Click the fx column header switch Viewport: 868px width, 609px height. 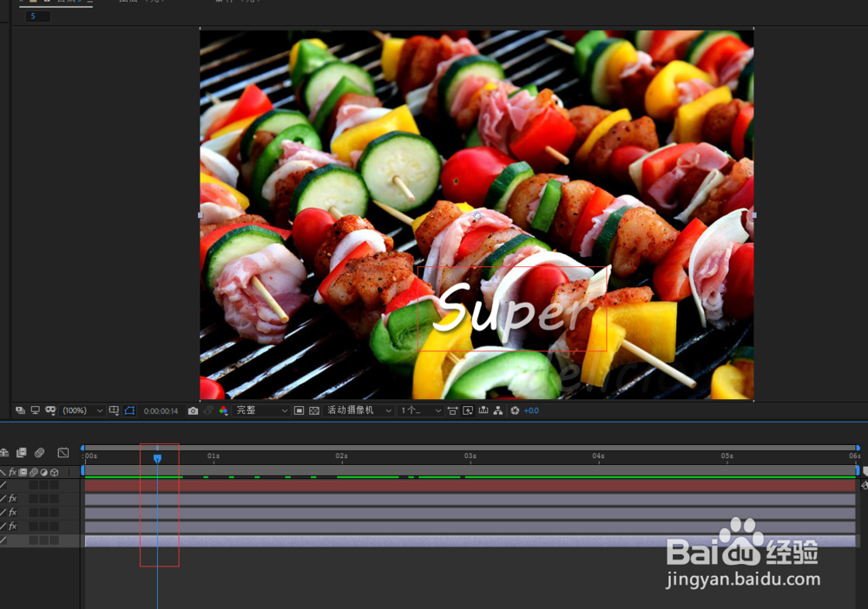tap(13, 472)
